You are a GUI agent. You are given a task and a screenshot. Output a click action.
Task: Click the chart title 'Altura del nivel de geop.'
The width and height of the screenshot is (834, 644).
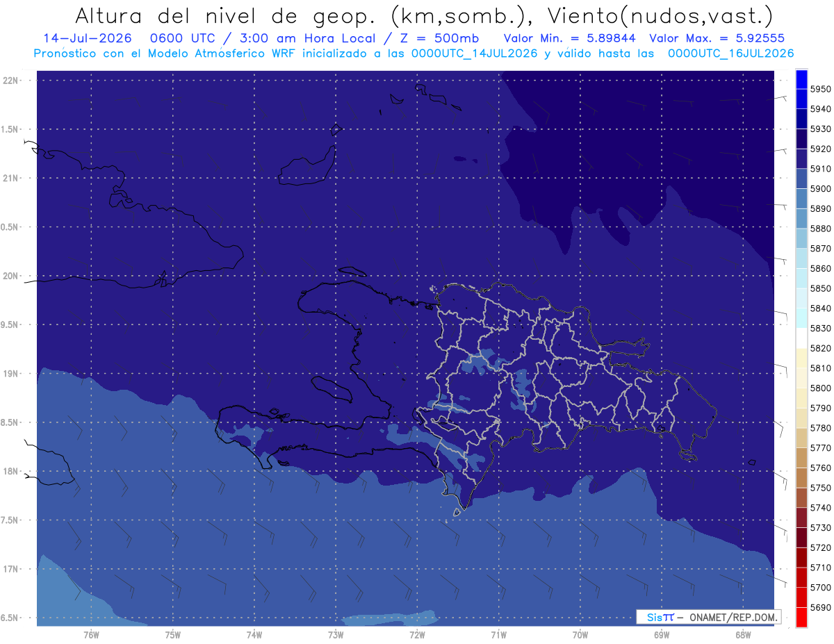pos(227,16)
